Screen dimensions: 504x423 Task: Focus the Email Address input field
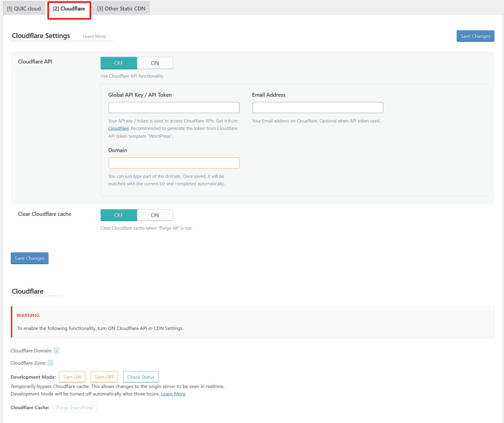317,107
